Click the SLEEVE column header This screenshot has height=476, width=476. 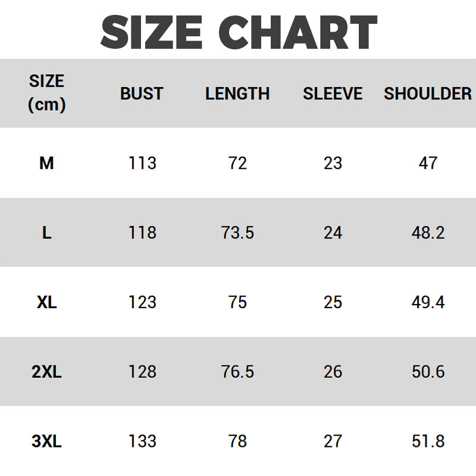click(x=333, y=93)
